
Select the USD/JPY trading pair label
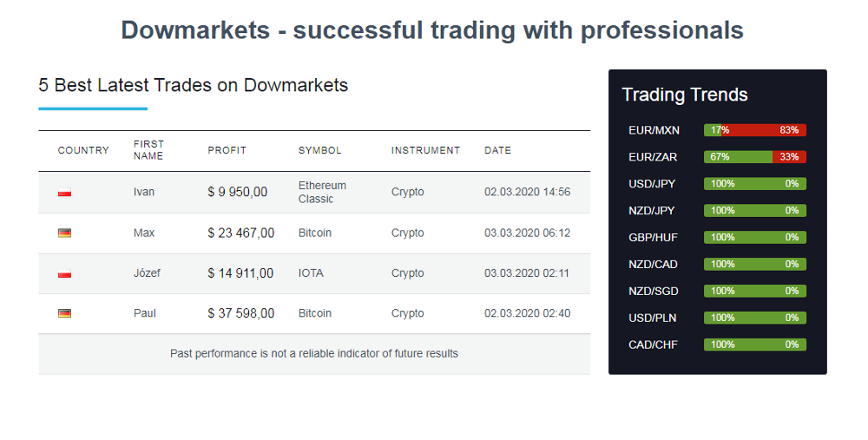click(x=652, y=184)
